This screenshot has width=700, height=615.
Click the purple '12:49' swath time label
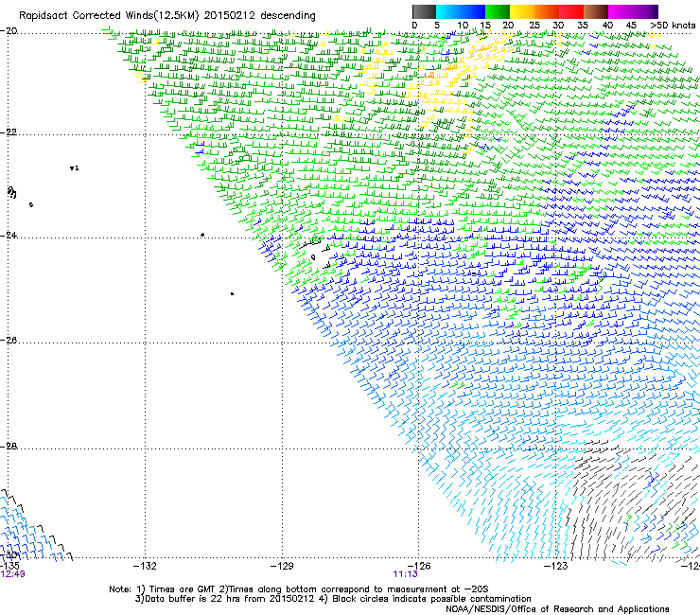pyautogui.click(x=12, y=574)
